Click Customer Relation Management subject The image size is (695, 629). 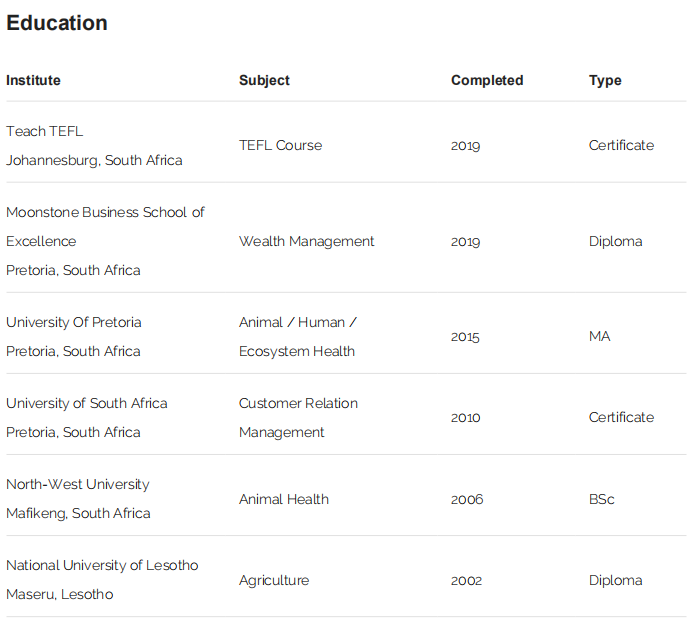298,418
